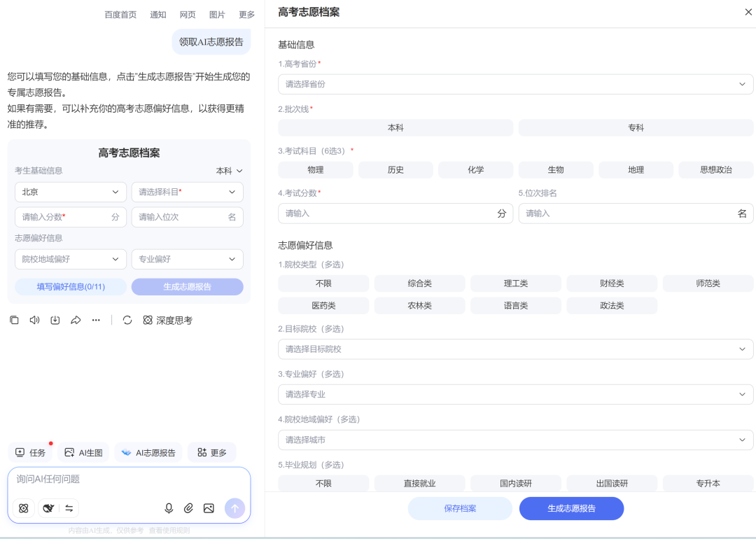Click the 考试分数 input field in panel

click(395, 213)
